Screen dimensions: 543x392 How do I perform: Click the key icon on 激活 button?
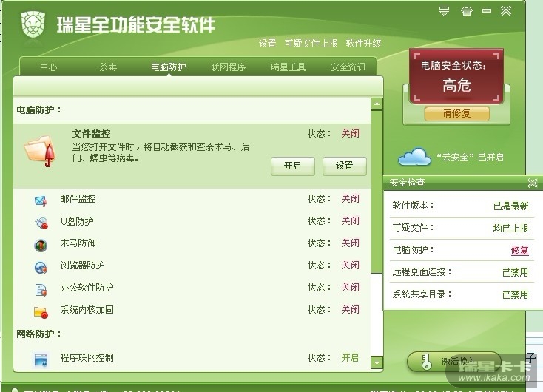coord(426,362)
